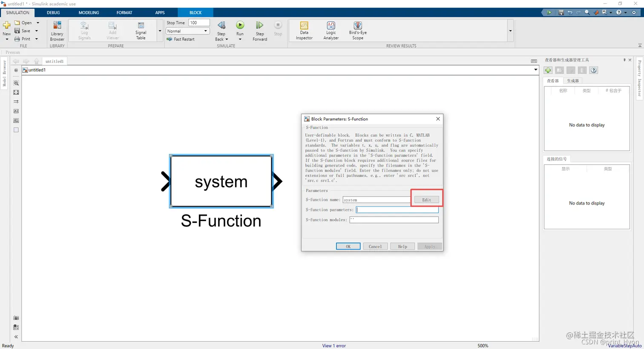644x349 pixels.
Task: Click Help in Block Parameters dialog
Action: (402, 246)
